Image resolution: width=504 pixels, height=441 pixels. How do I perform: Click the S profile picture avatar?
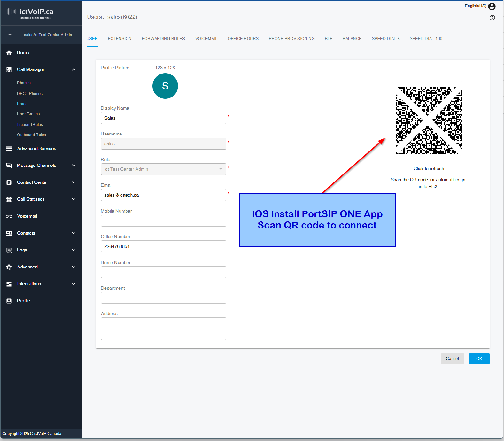(x=165, y=86)
